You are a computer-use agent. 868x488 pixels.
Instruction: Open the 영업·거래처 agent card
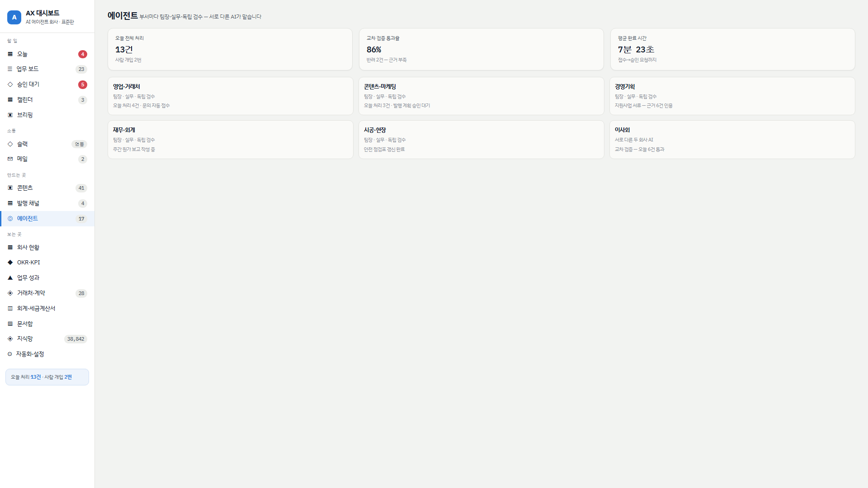coord(230,96)
